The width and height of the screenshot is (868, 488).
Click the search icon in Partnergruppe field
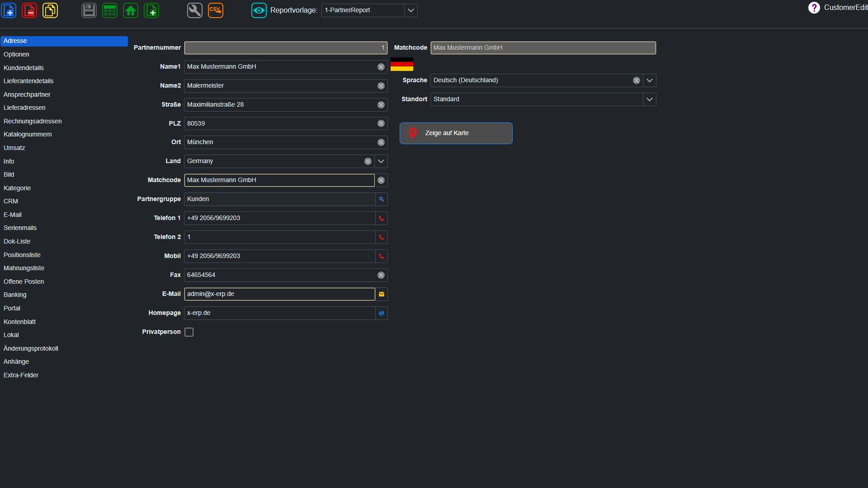tap(382, 199)
